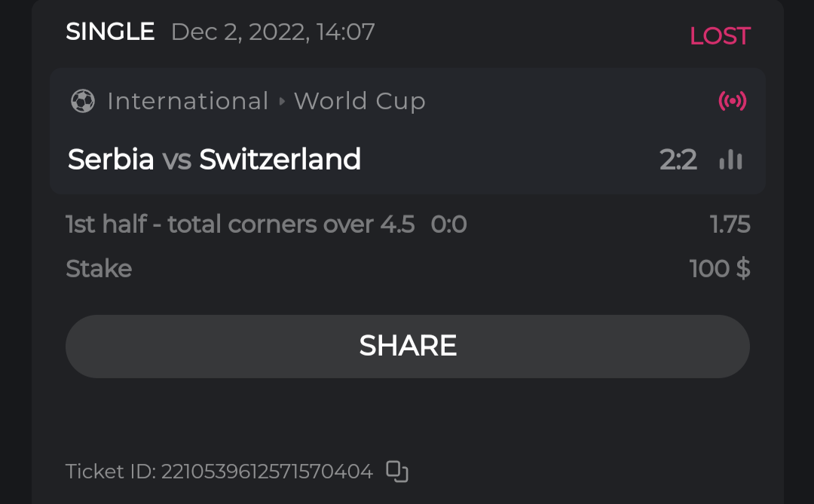Screen dimensions: 814x504
Task: Copy the ticket ID with copy icon
Action: 396,472
